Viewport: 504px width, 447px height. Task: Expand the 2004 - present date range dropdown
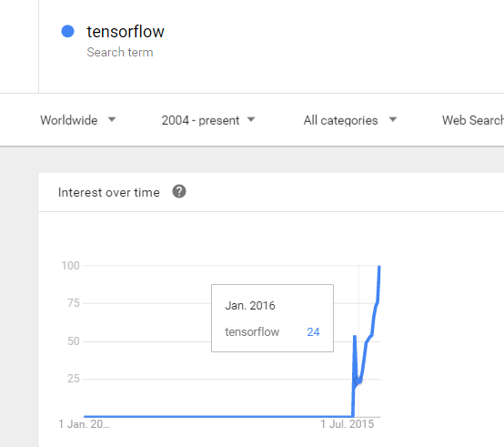click(x=208, y=120)
